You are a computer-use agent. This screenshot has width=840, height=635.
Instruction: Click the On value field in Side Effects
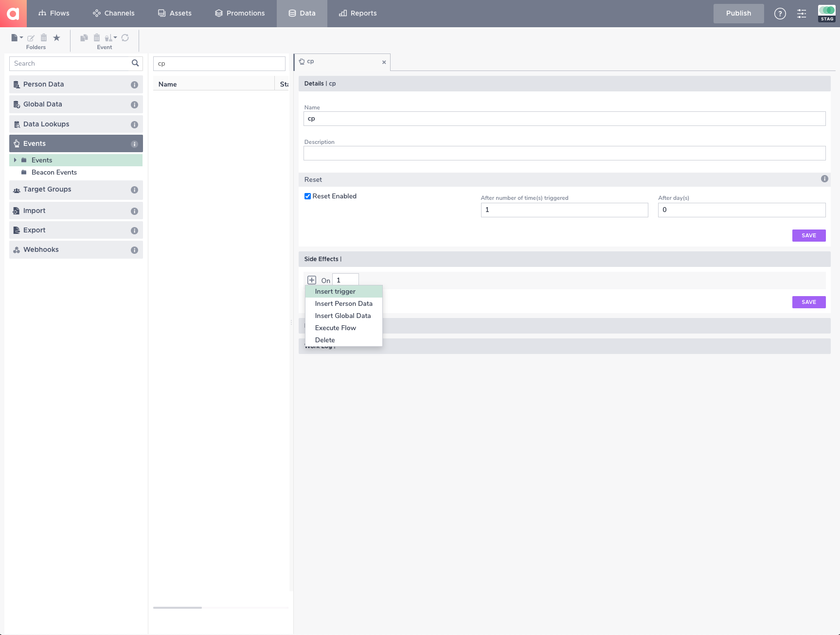point(345,280)
